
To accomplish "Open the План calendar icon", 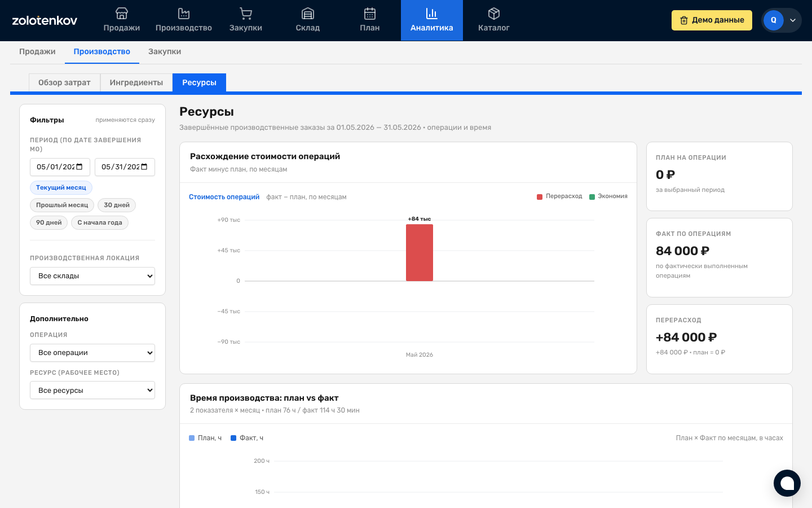I will (x=370, y=14).
